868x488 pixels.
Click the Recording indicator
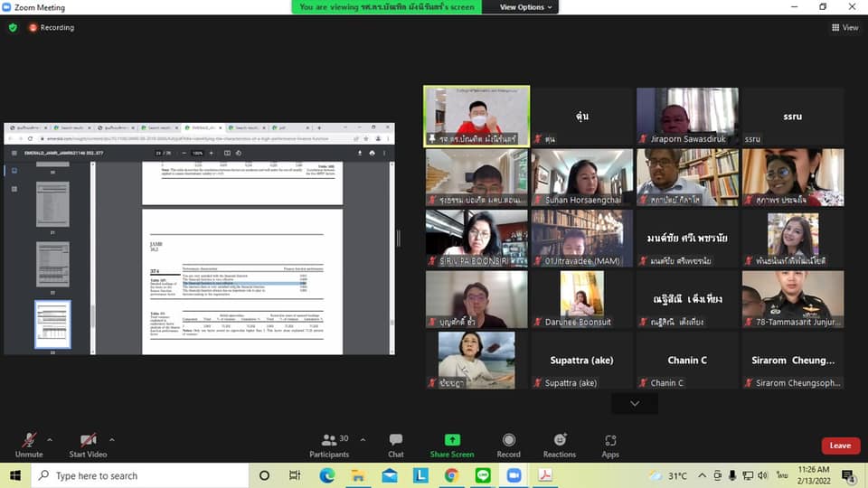pyautogui.click(x=52, y=28)
